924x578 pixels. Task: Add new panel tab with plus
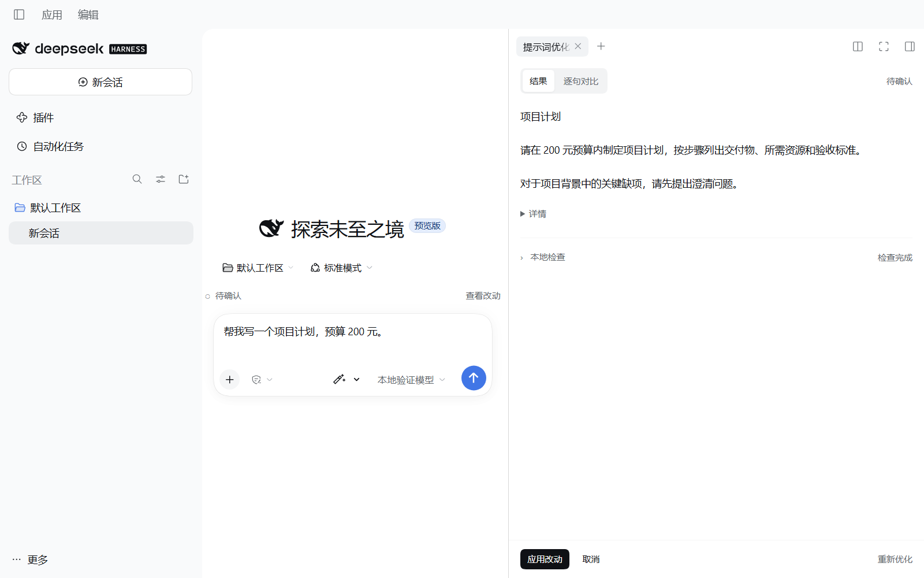click(601, 46)
